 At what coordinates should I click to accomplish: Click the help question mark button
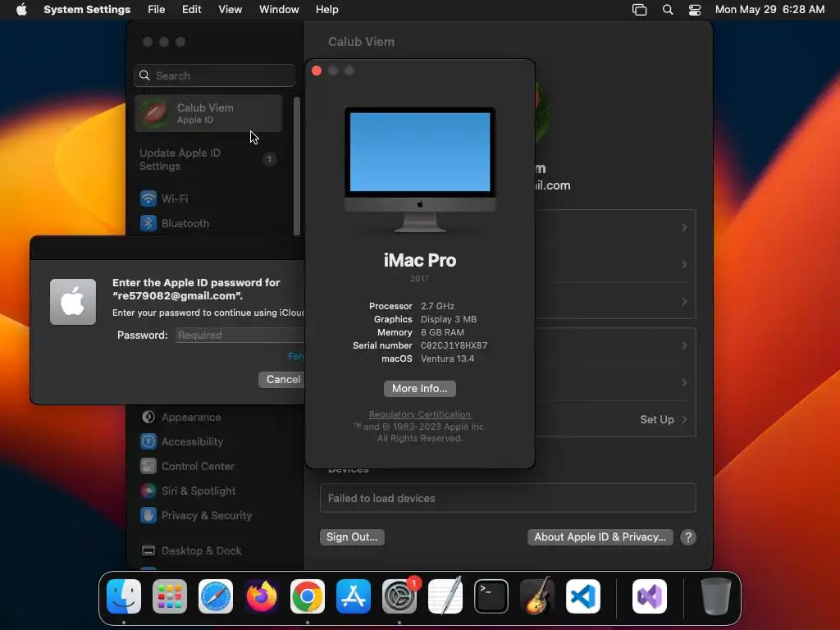(688, 536)
